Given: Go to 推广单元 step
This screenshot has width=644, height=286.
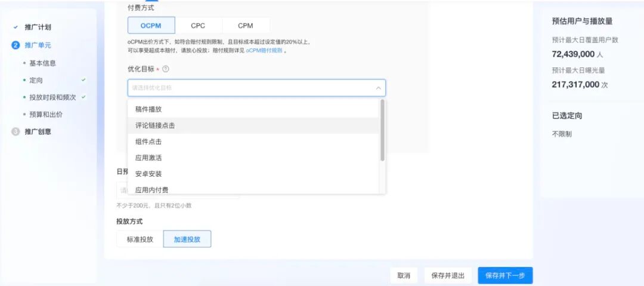Looking at the screenshot, I should (38, 45).
